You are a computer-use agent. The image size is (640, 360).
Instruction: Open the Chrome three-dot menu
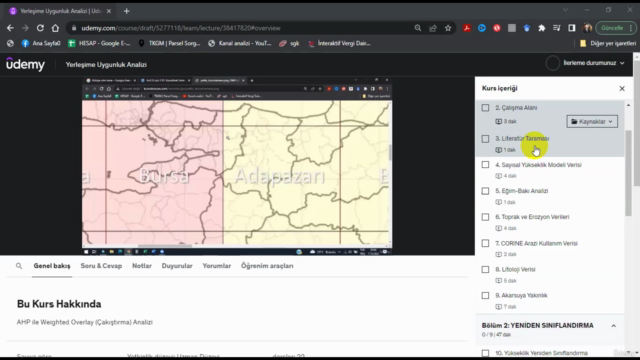pos(631,28)
